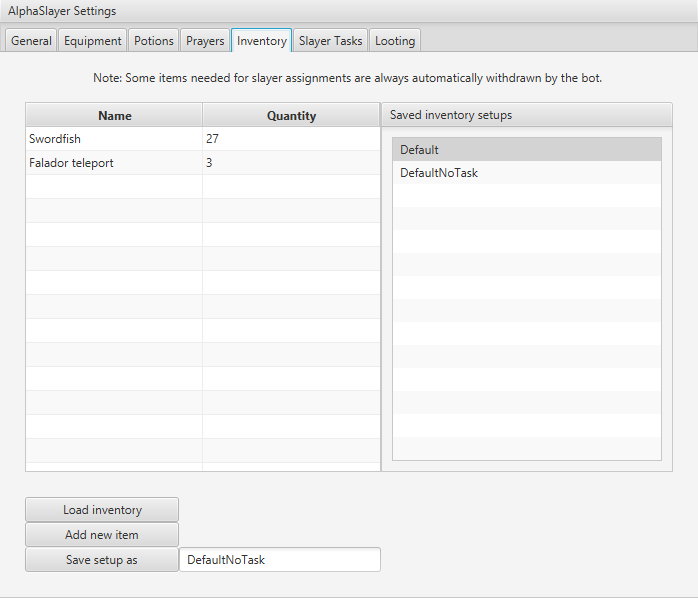Switch to the Looting tab
The width and height of the screenshot is (698, 598).
(395, 41)
